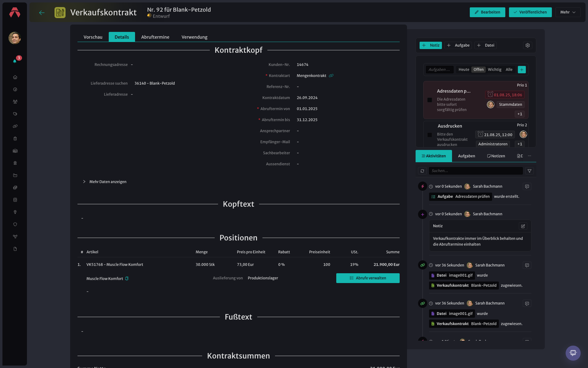
Task: Check off the Adressdaten prüfen task
Action: (430, 100)
